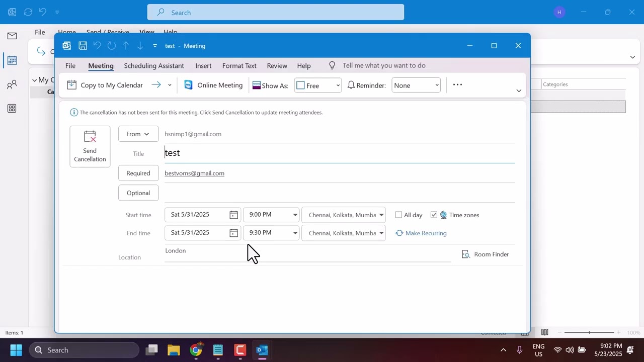
Task: Click the Forward arrow icon in ribbon
Action: [x=156, y=85]
